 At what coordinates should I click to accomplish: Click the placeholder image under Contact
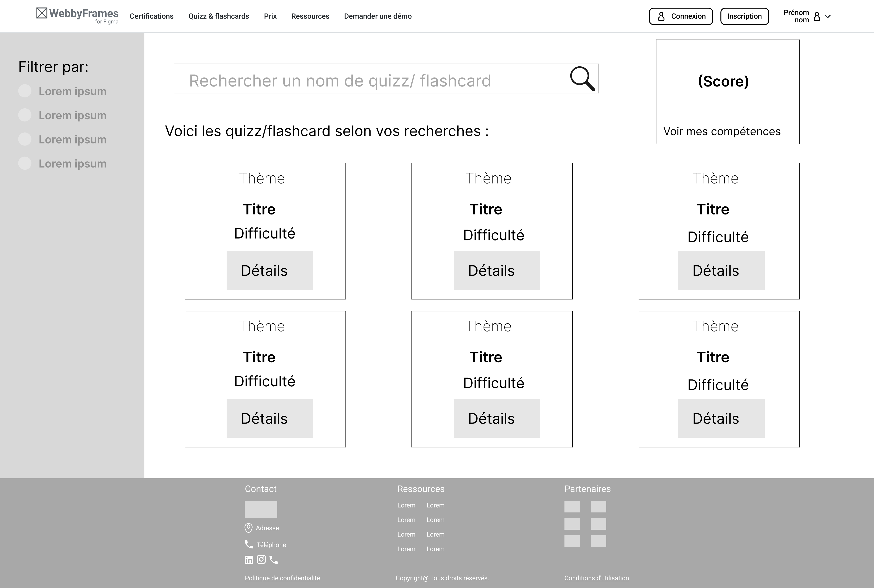click(x=261, y=509)
